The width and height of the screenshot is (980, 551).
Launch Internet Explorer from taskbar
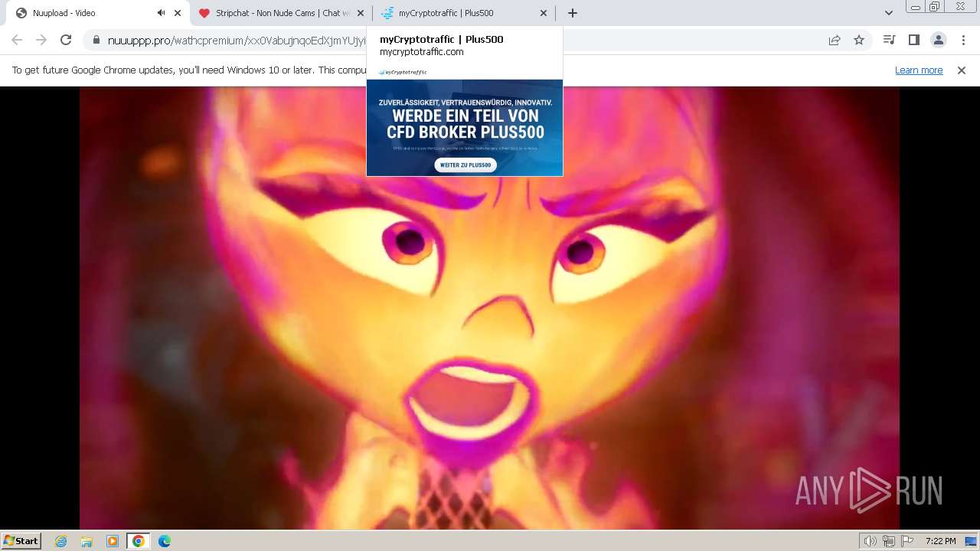(x=61, y=540)
